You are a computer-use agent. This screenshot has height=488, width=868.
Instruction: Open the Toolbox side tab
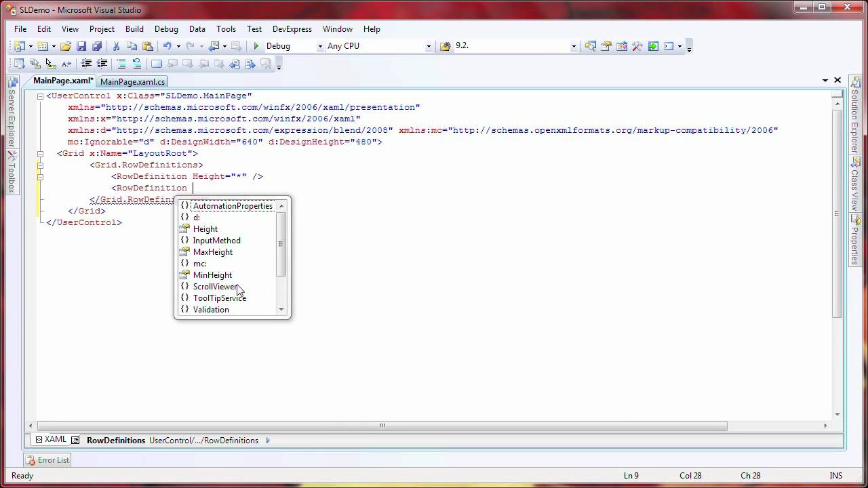[x=12, y=172]
